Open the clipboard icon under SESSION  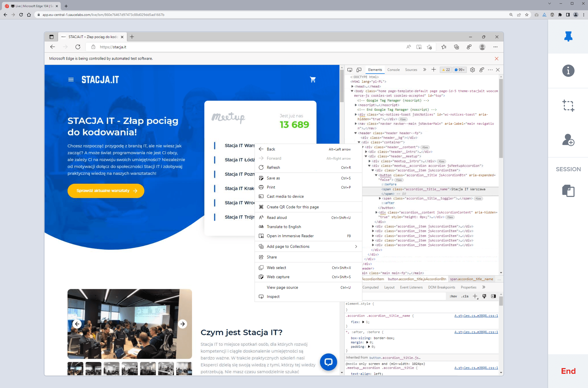[x=568, y=191]
